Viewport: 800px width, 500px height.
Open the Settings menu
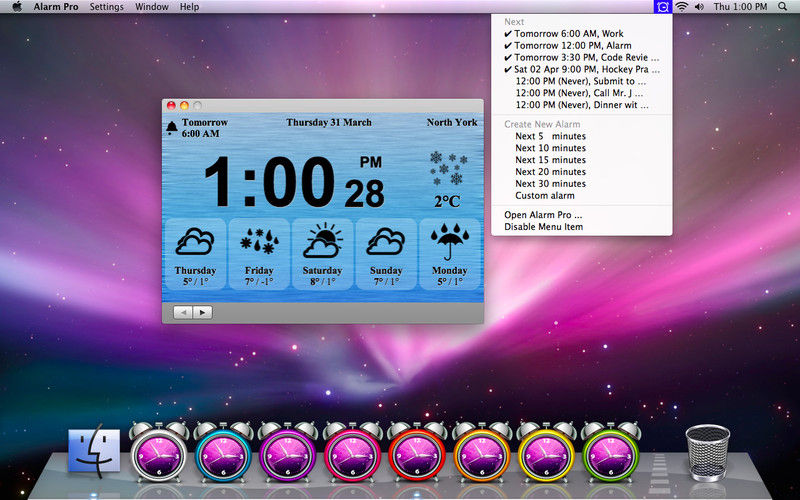tap(107, 7)
